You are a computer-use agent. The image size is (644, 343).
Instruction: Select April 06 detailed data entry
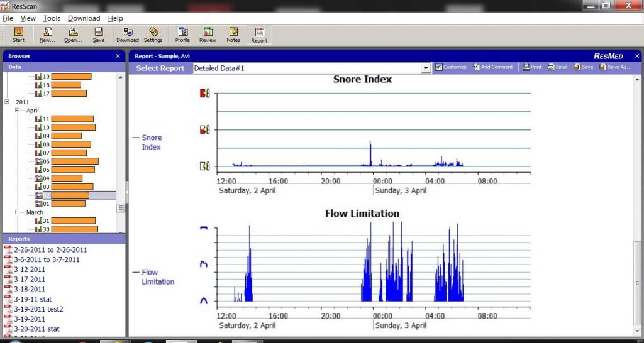(x=67, y=161)
